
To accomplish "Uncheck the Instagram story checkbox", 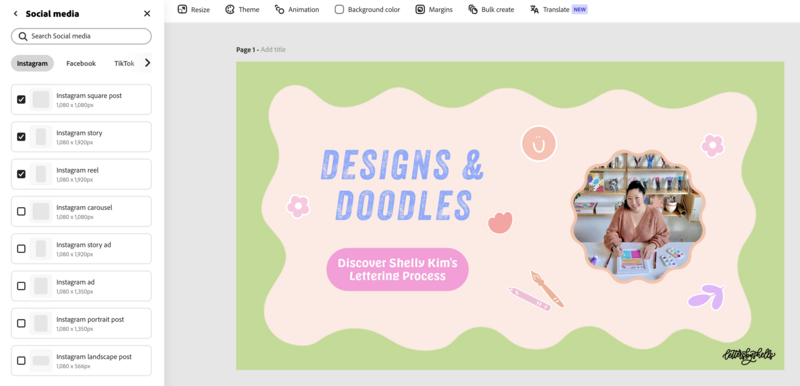I will 21,137.
